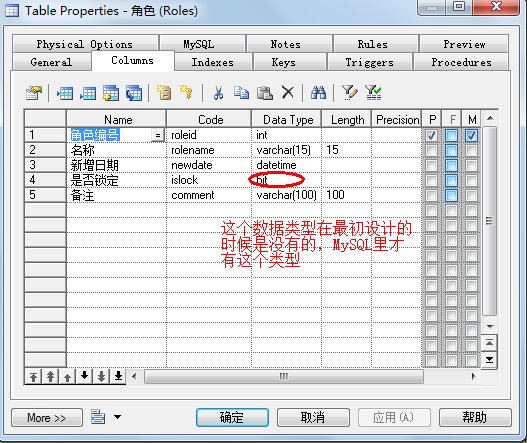Screen dimensions: 527x443
Task: Check Primary key for rolename row
Action: (x=432, y=150)
